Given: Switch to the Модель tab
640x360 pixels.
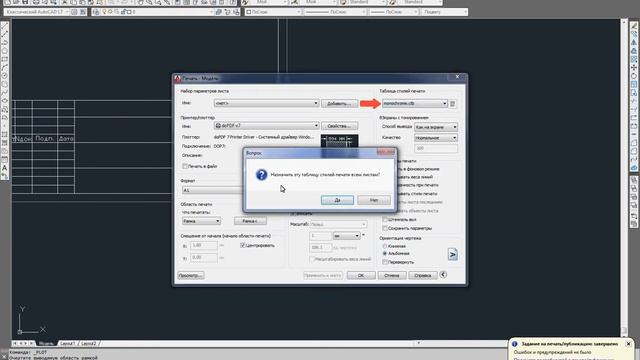Looking at the screenshot, I should 46,344.
